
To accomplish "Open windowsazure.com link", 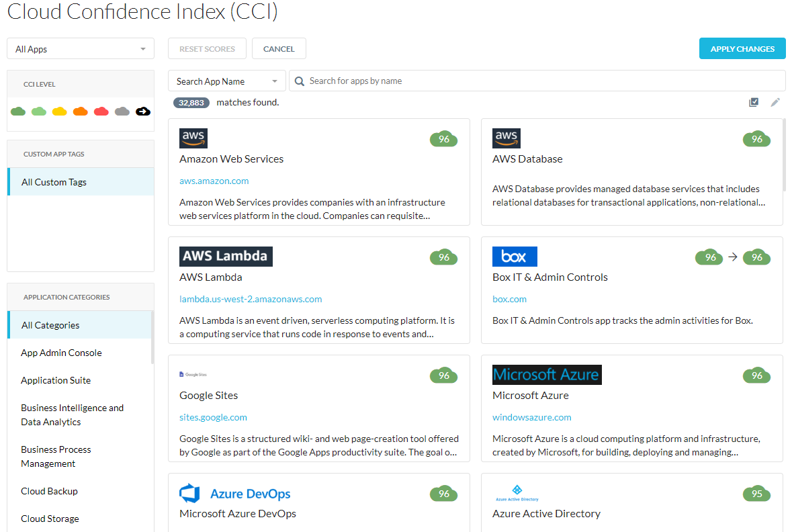I will 532,417.
